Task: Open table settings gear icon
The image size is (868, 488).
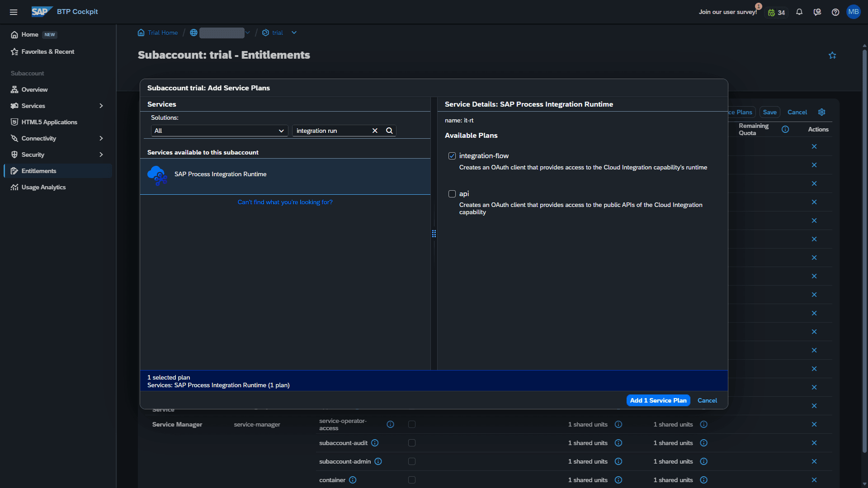Action: 822,112
